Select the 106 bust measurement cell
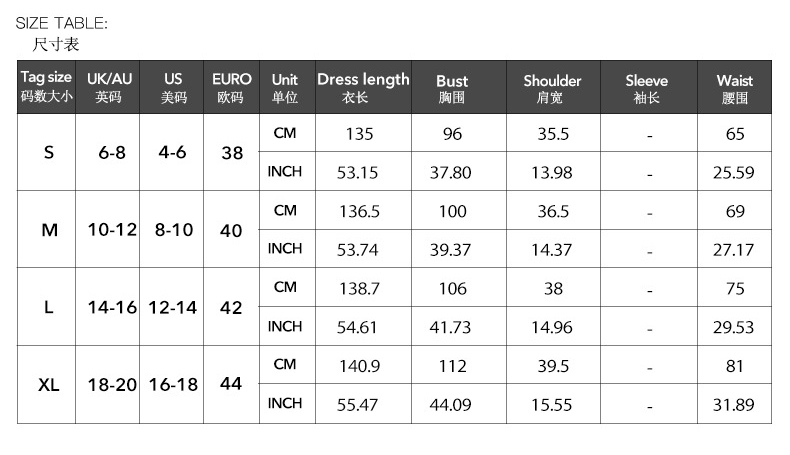The width and height of the screenshot is (790, 455). point(452,289)
